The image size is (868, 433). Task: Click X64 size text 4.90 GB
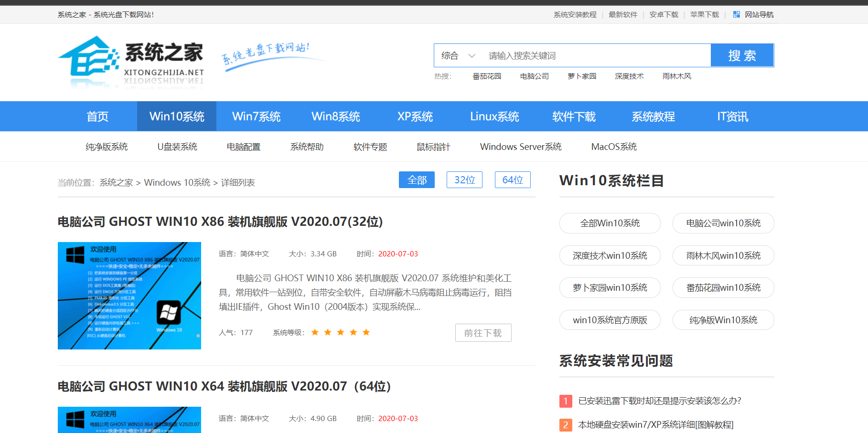coord(323,419)
